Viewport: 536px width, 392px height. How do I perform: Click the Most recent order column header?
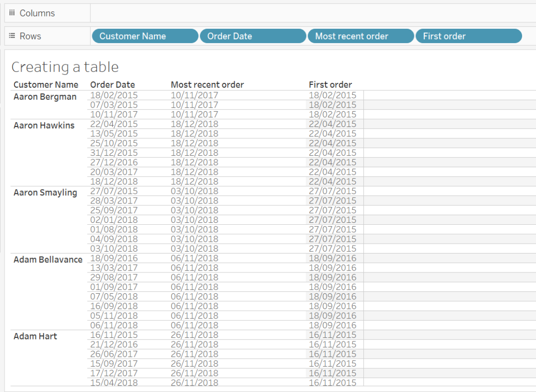[x=207, y=84]
